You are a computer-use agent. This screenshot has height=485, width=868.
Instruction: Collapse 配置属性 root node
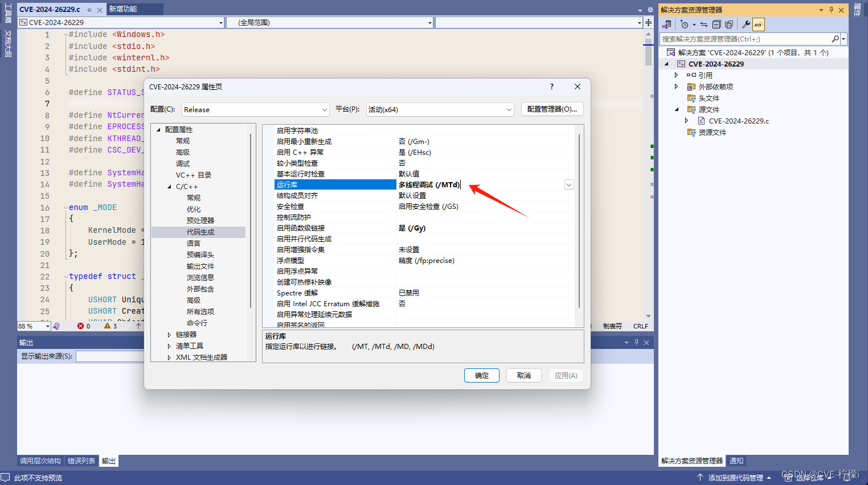click(158, 129)
